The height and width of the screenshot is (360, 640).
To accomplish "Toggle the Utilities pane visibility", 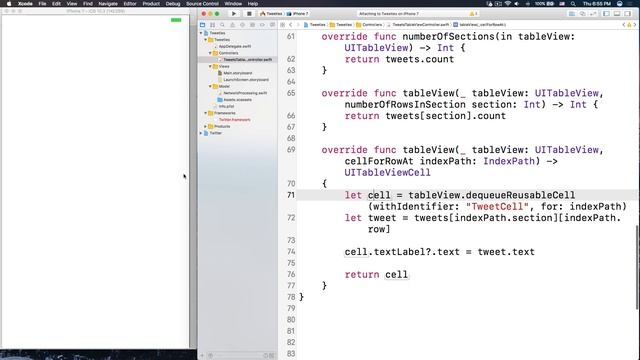I will point(628,13).
